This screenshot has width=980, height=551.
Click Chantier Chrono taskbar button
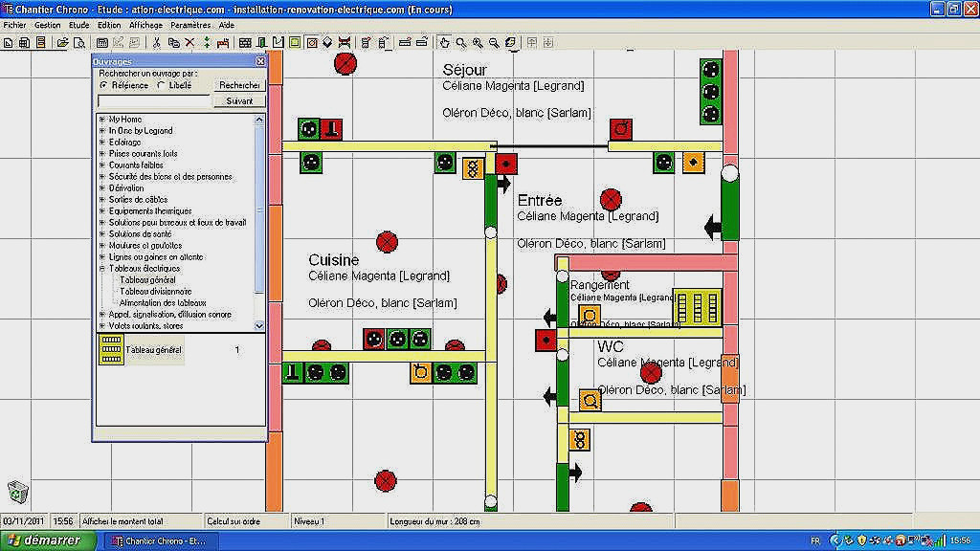pyautogui.click(x=161, y=541)
